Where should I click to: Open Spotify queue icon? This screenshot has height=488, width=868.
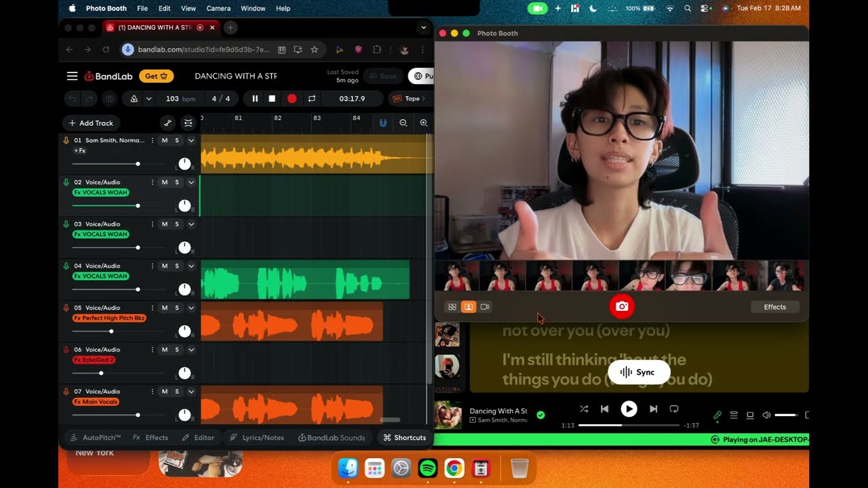[734, 415]
